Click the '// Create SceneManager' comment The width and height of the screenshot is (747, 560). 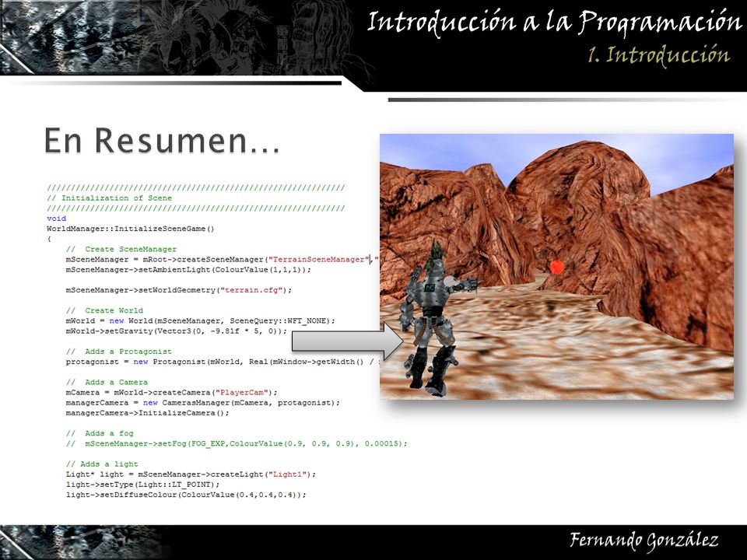(x=121, y=249)
